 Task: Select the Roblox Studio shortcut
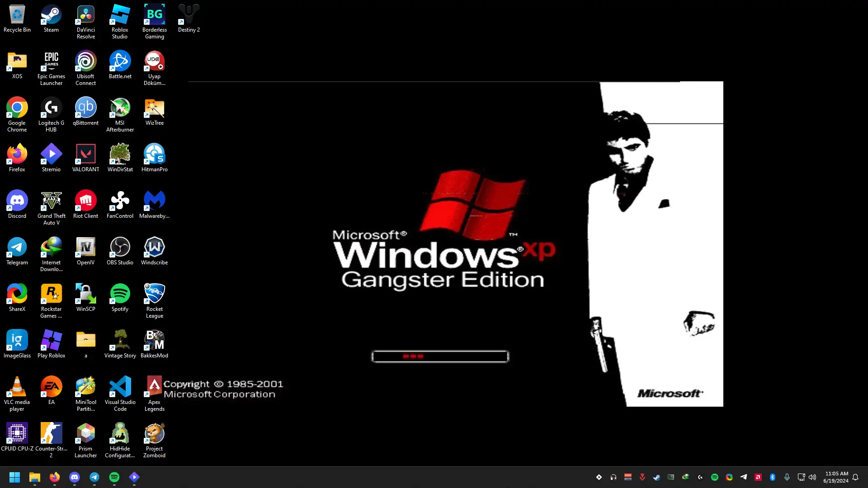120,22
